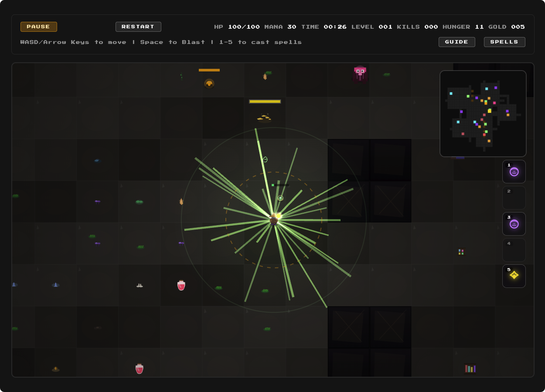Click the orange crystal shard left of player

pyautogui.click(x=181, y=202)
